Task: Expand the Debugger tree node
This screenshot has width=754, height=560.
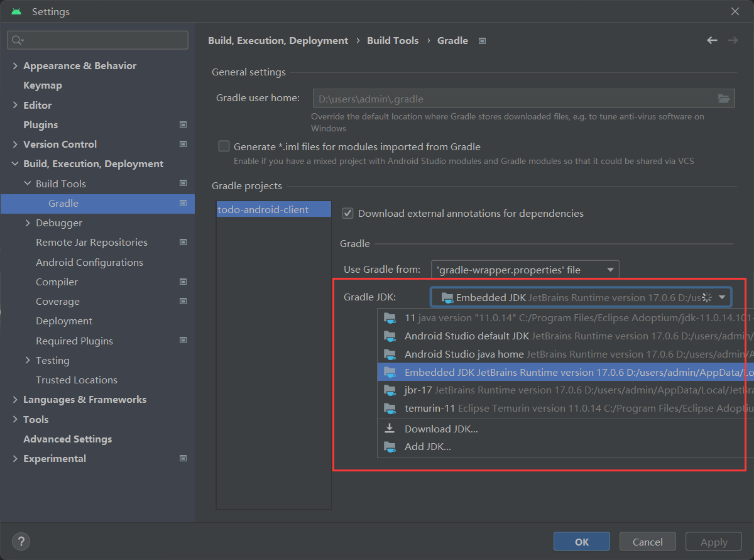Action: click(x=27, y=222)
